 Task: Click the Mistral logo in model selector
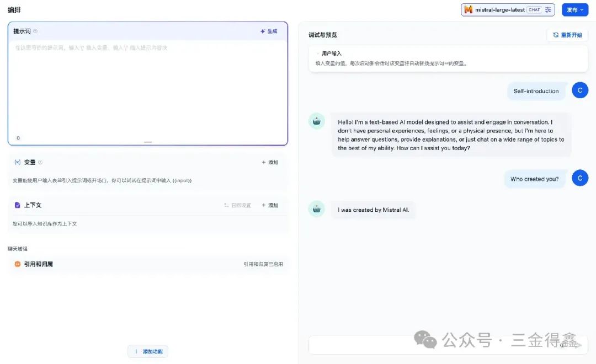coord(469,10)
